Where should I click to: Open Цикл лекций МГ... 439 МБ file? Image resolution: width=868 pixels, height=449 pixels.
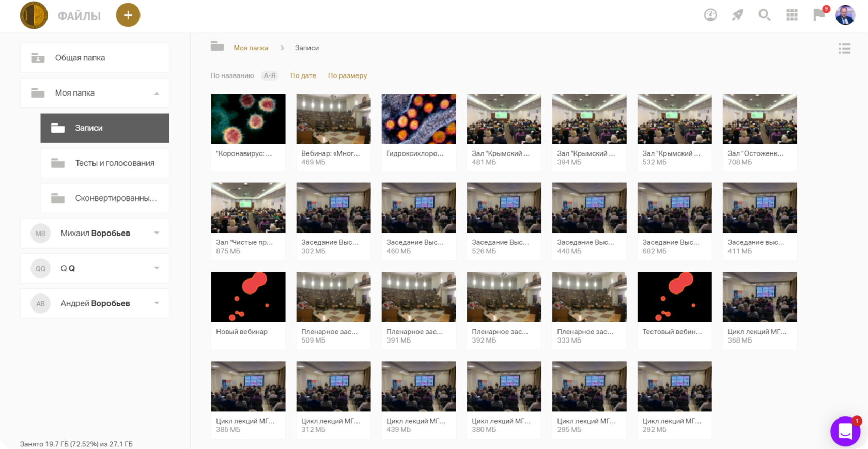[x=419, y=399]
